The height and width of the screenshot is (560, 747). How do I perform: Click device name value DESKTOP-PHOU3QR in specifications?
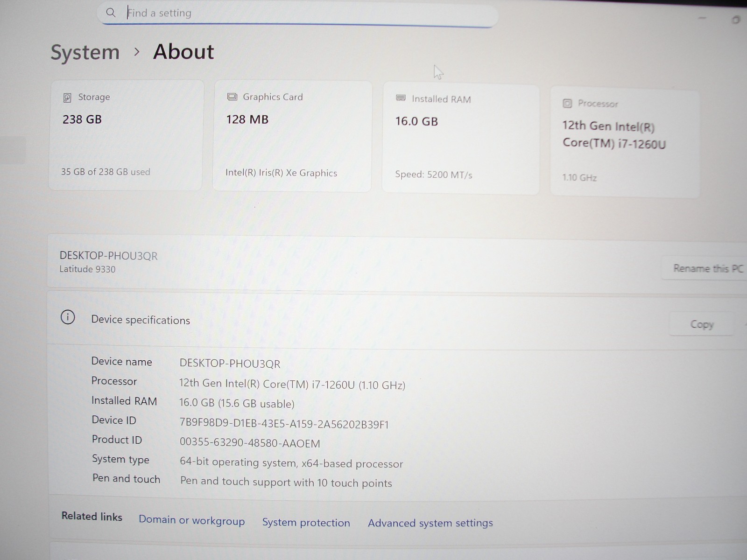230,364
